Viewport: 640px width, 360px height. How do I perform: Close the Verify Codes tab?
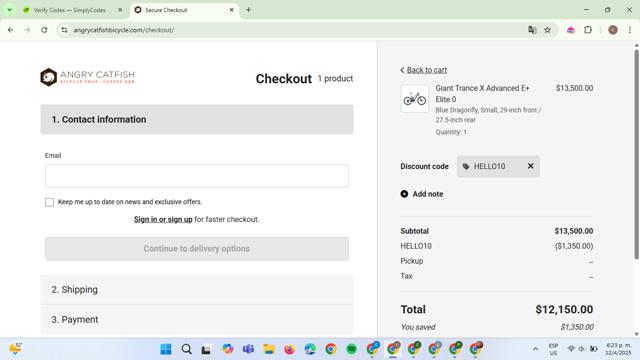[x=120, y=10]
